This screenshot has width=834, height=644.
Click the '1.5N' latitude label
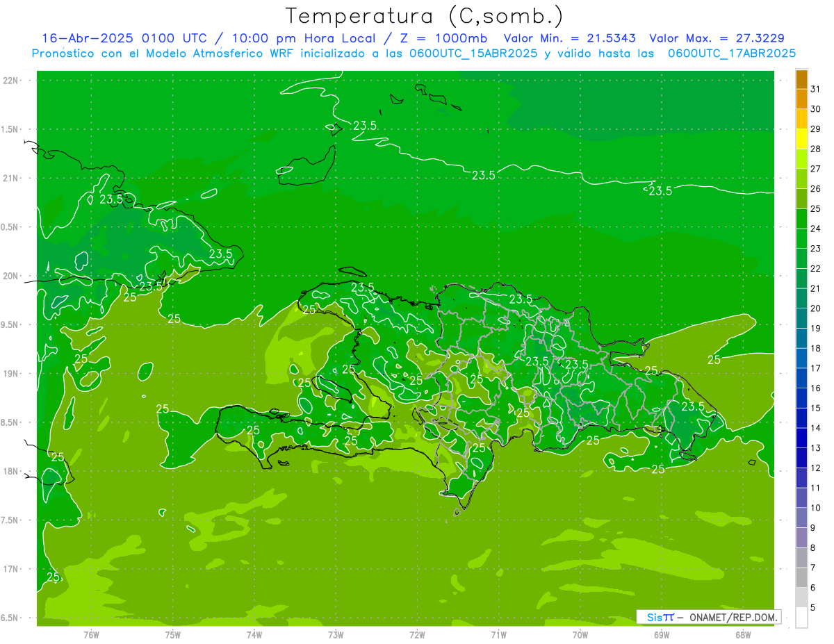(x=10, y=129)
